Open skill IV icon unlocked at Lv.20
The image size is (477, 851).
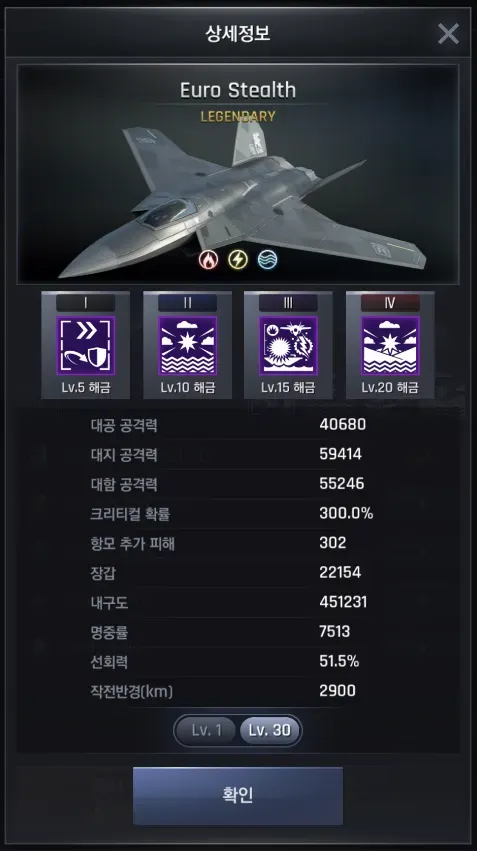pyautogui.click(x=390, y=346)
